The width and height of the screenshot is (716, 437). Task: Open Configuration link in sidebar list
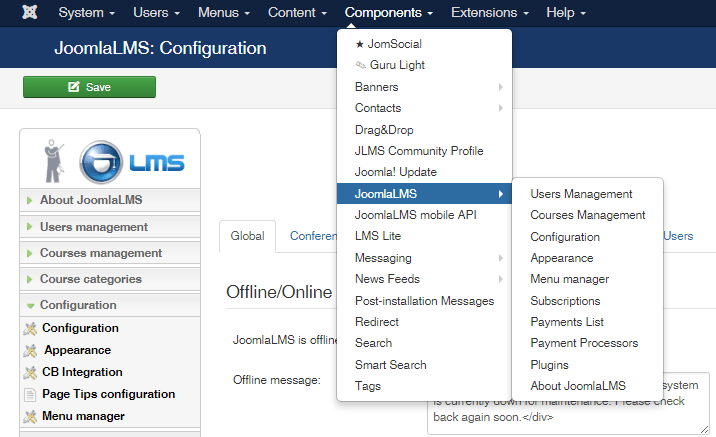[x=80, y=328]
